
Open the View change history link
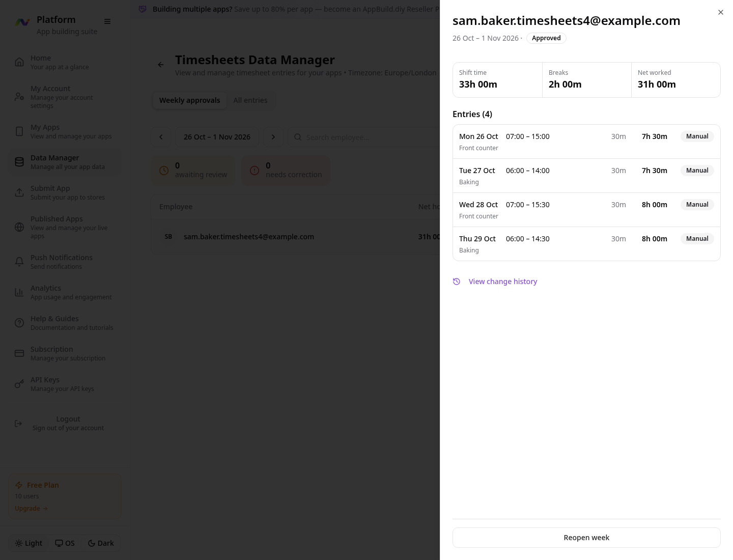coord(503,282)
